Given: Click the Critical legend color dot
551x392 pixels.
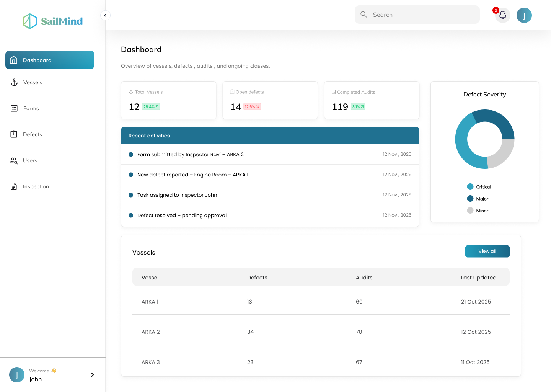Looking at the screenshot, I should (x=470, y=187).
